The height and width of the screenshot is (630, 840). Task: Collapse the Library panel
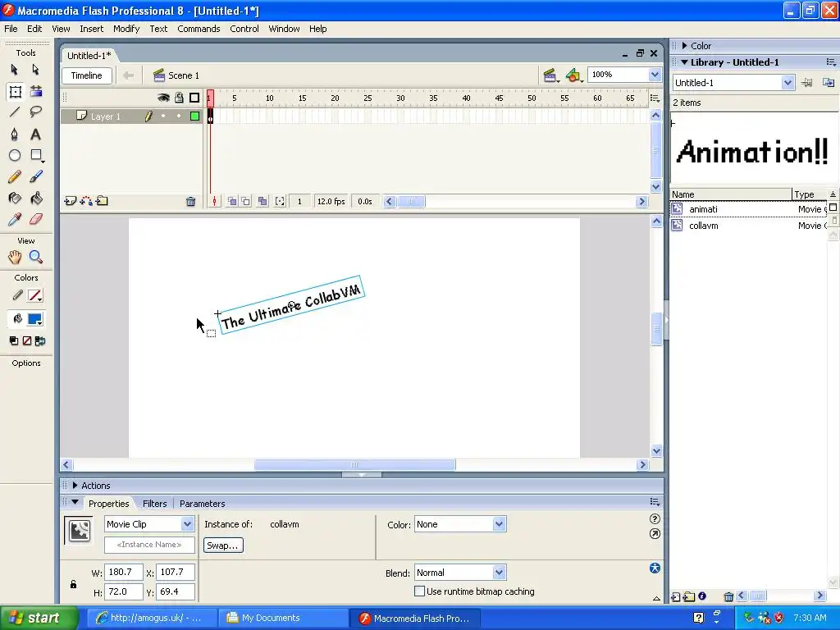point(685,62)
